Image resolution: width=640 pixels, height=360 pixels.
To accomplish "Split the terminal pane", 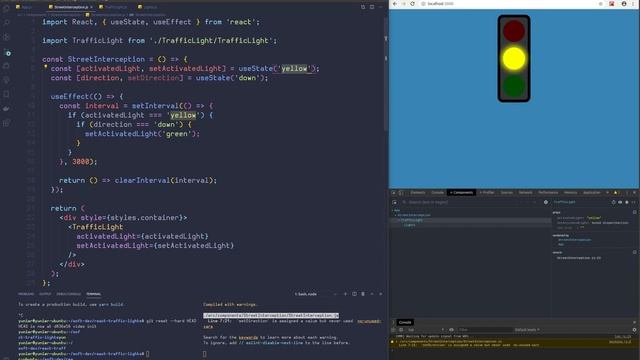I will point(354,294).
